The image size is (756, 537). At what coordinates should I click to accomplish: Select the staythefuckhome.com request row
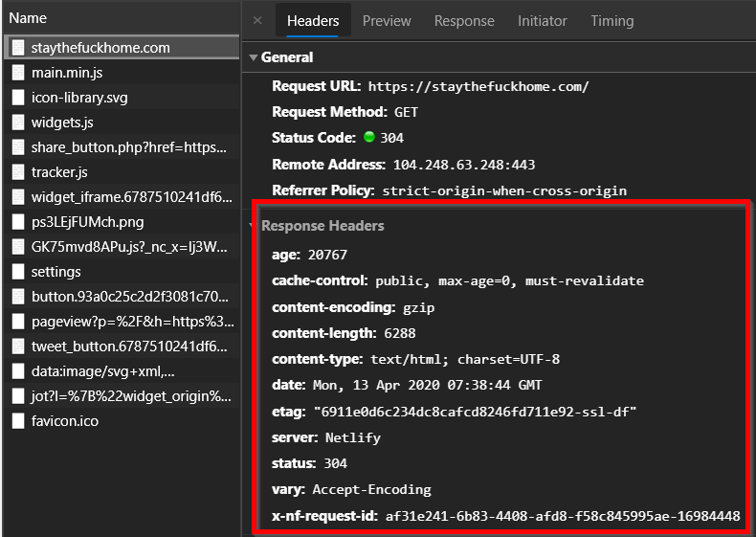pos(100,48)
